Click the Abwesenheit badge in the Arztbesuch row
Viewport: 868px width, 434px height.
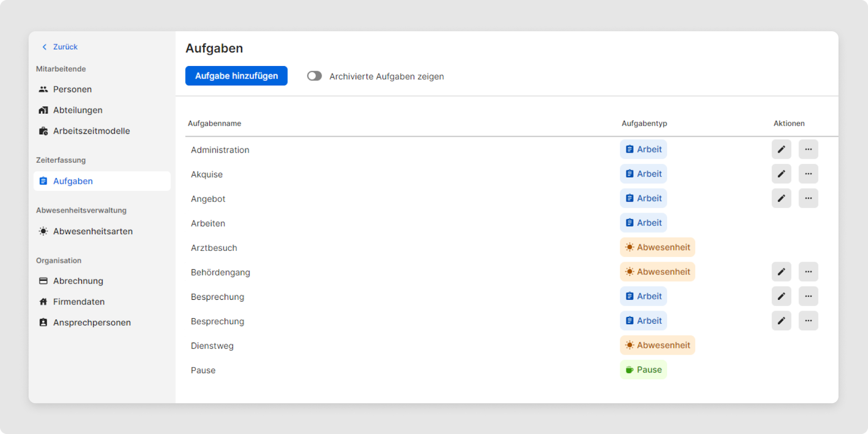click(x=657, y=247)
